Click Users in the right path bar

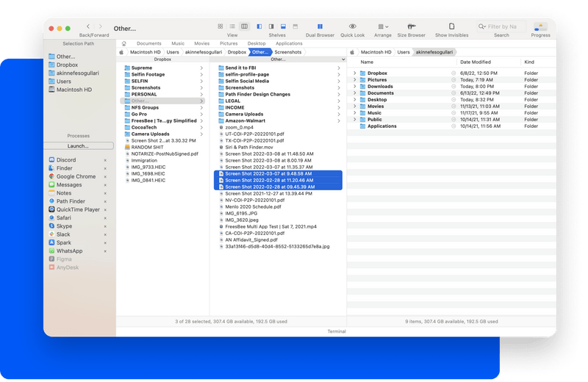pyautogui.click(x=404, y=52)
